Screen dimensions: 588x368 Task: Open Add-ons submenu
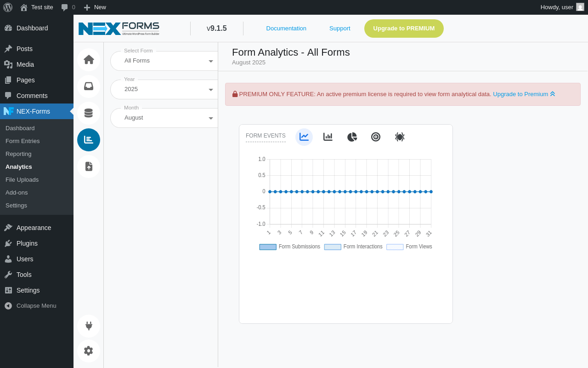coord(37,193)
